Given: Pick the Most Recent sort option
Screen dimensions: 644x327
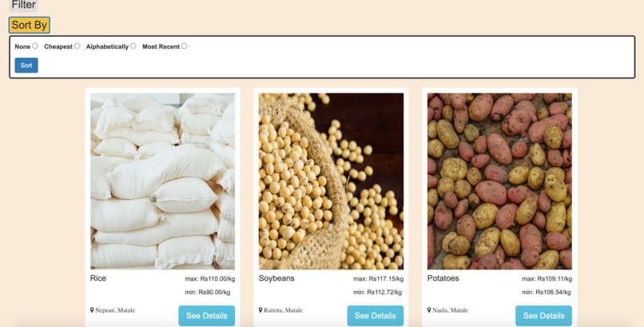Looking at the screenshot, I should [184, 46].
